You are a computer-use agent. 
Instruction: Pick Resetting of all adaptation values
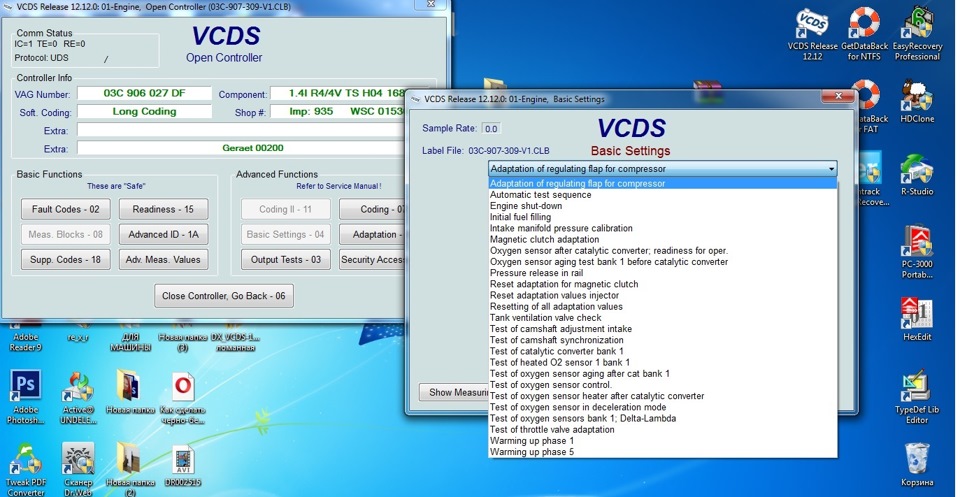(x=662, y=307)
